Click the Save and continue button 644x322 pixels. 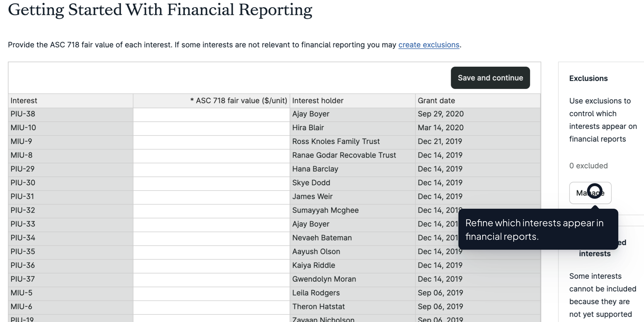coord(490,78)
